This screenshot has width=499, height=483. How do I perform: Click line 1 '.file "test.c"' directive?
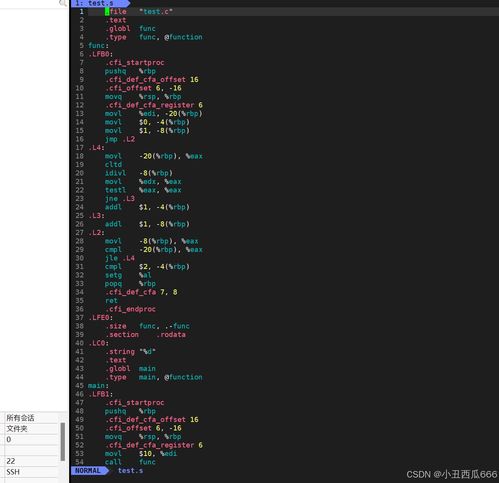pyautogui.click(x=139, y=12)
